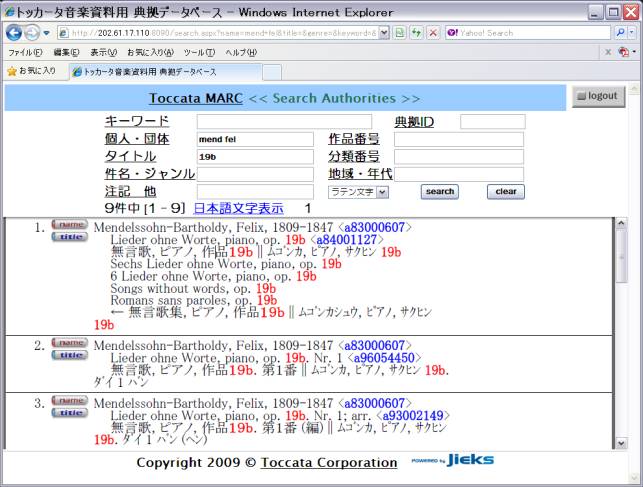Click the name button for result 3
This screenshot has width=643, height=487.
coord(70,400)
